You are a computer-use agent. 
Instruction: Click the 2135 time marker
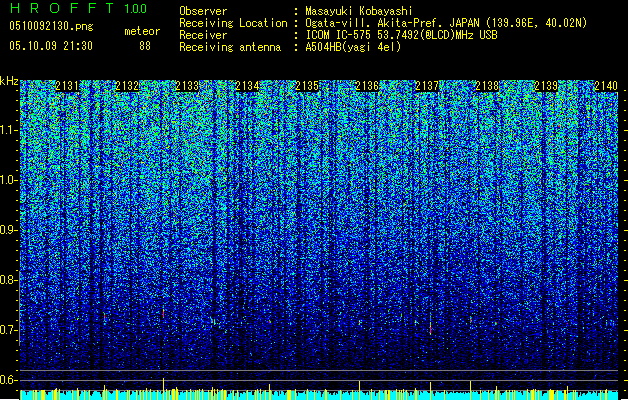tap(307, 86)
